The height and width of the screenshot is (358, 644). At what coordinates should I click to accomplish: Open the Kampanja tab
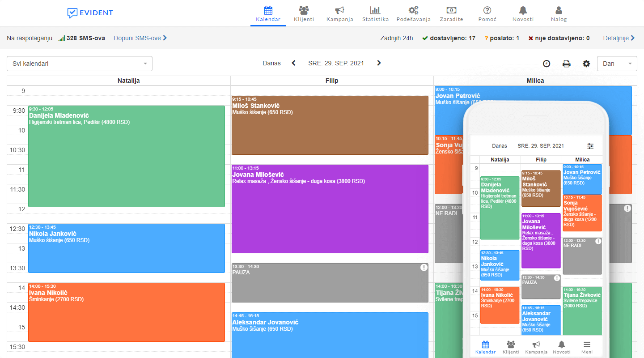(339, 13)
